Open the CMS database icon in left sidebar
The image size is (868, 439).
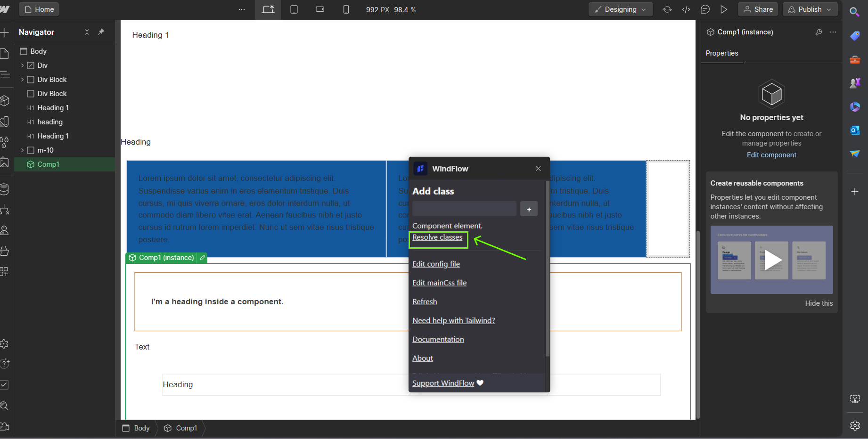[5, 189]
